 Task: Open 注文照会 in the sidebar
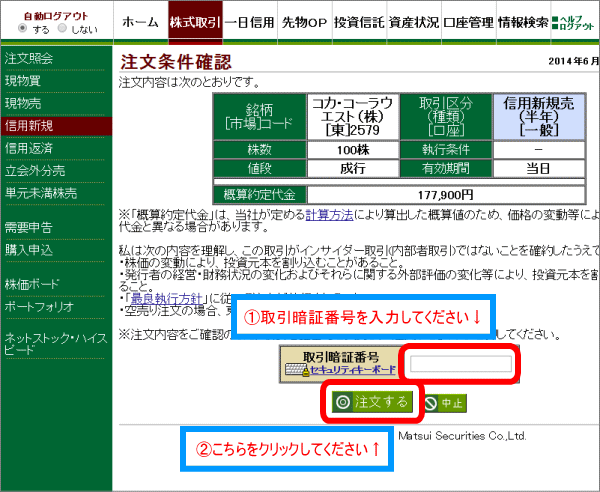(x=29, y=59)
